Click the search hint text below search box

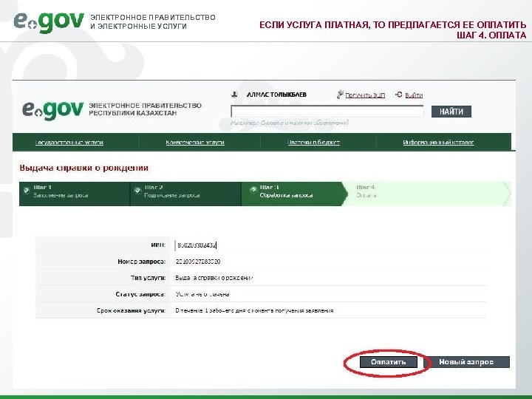pos(290,123)
